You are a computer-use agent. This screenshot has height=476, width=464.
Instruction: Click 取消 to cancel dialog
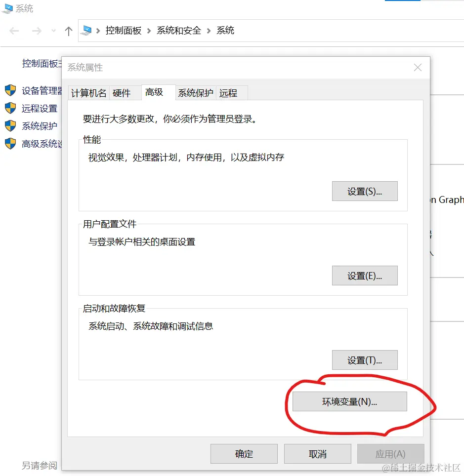pyautogui.click(x=318, y=454)
